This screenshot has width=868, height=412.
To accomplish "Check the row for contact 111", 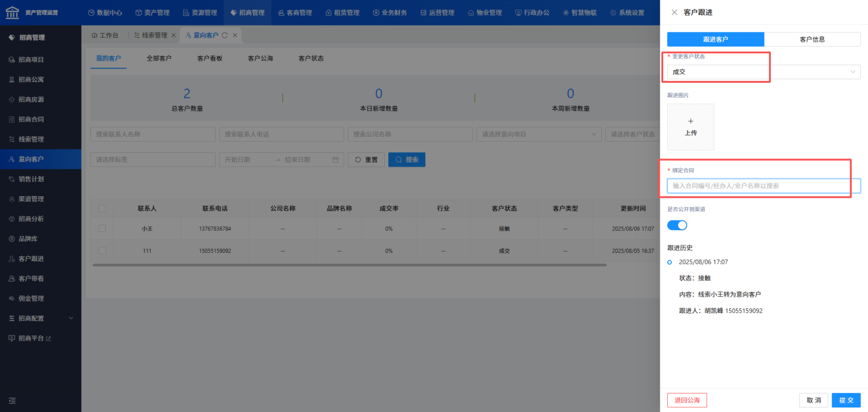I will pos(102,251).
